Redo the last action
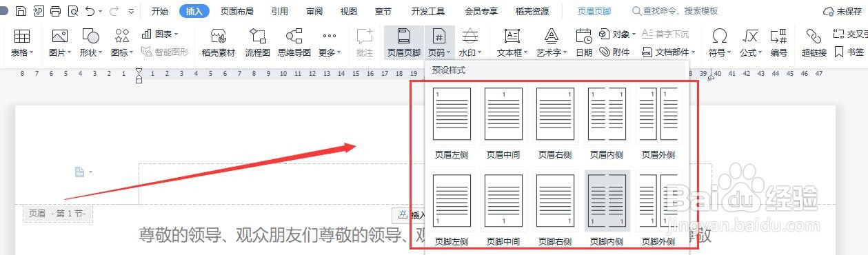Screen dimensions: 868x255 click(114, 11)
